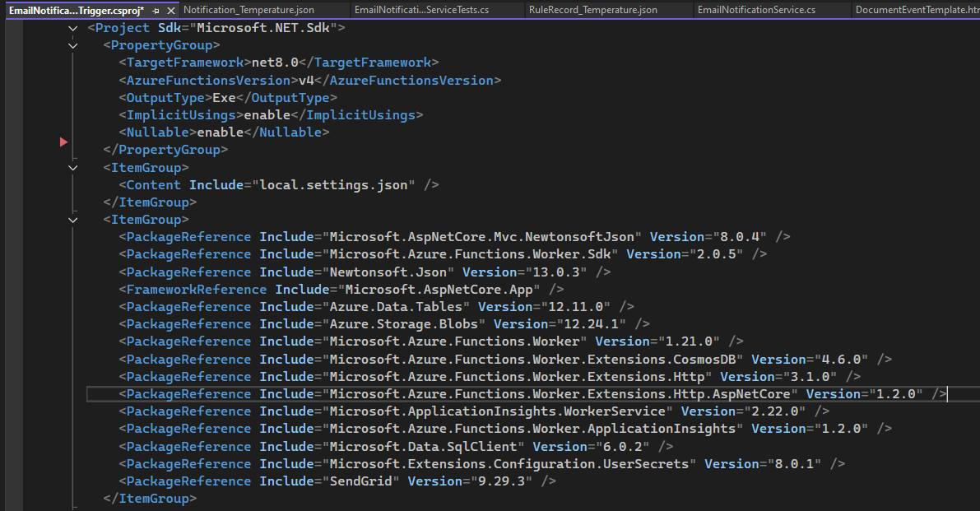Click version 12.24.1 of Azure.Storage.Blobs
This screenshot has height=511, width=980.
pyautogui.click(x=592, y=324)
